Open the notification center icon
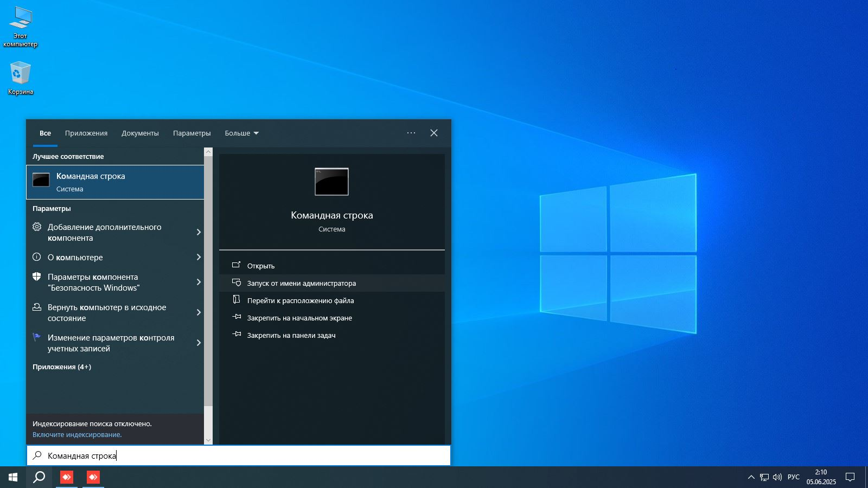This screenshot has height=488, width=868. [850, 477]
